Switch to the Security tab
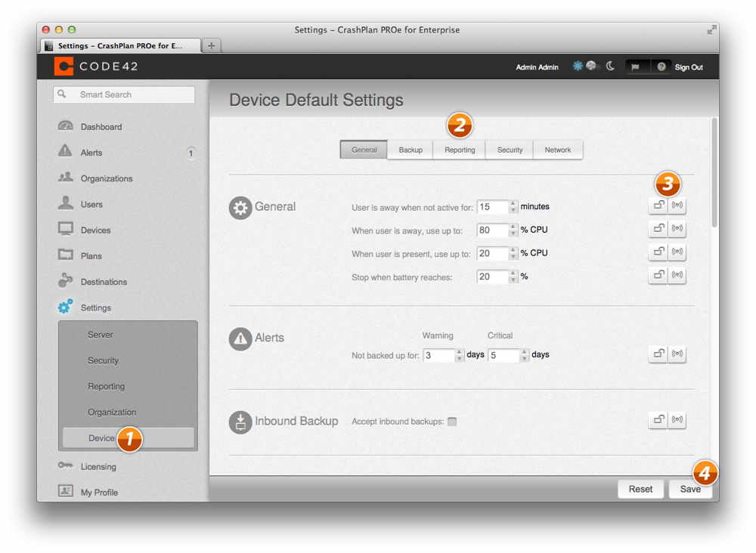The height and width of the screenshot is (553, 756). [x=510, y=150]
